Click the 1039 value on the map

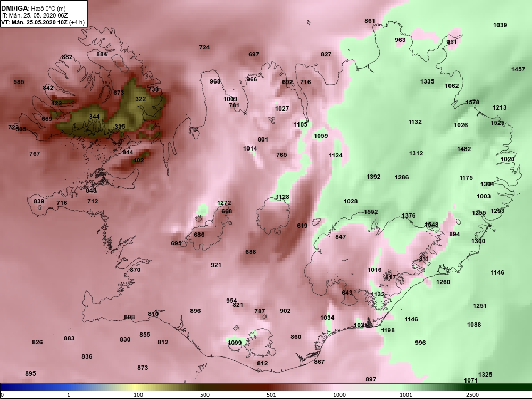(x=500, y=25)
